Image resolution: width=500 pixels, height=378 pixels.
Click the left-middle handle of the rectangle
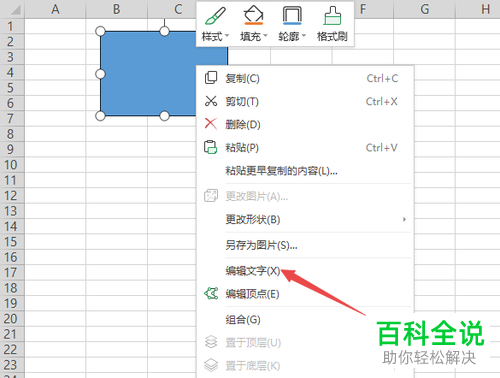[100, 74]
